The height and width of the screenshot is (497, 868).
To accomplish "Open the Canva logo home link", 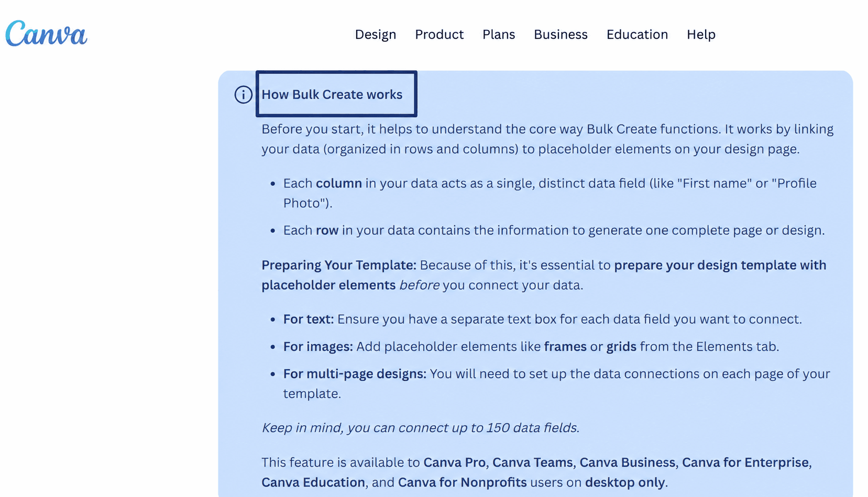I will tap(46, 33).
